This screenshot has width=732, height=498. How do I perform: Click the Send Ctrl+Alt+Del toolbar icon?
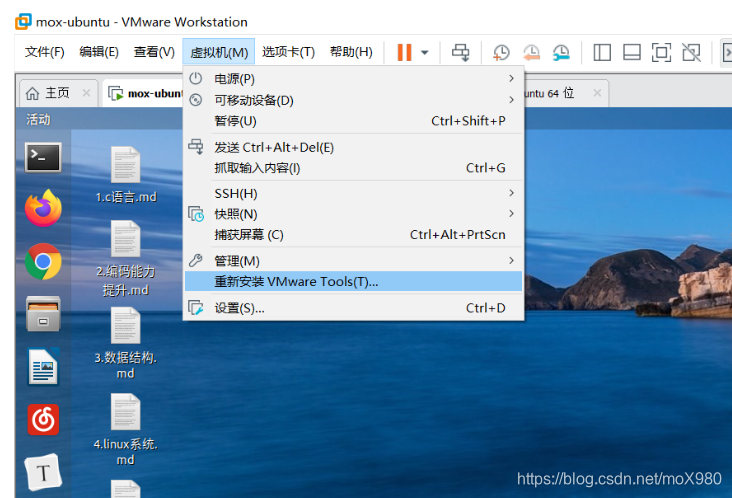pyautogui.click(x=460, y=52)
